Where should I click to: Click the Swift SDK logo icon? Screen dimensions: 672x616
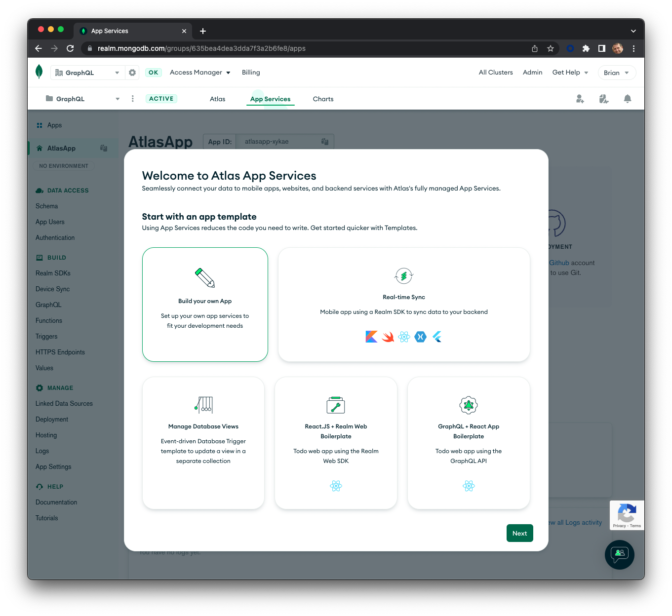pyautogui.click(x=388, y=337)
